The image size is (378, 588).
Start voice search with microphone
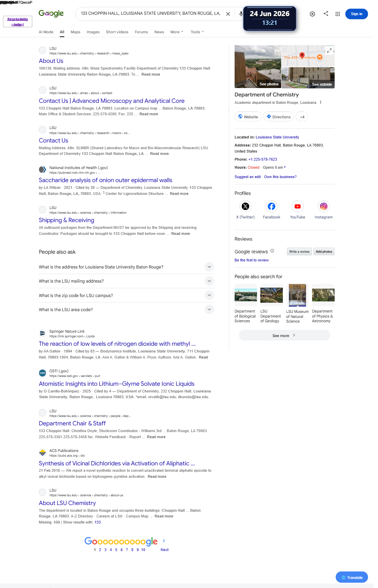pyautogui.click(x=241, y=14)
